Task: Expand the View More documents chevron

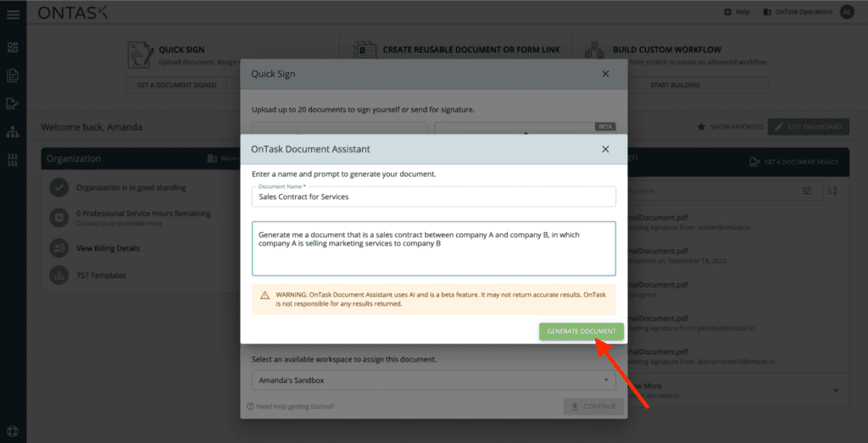Action: point(836,390)
